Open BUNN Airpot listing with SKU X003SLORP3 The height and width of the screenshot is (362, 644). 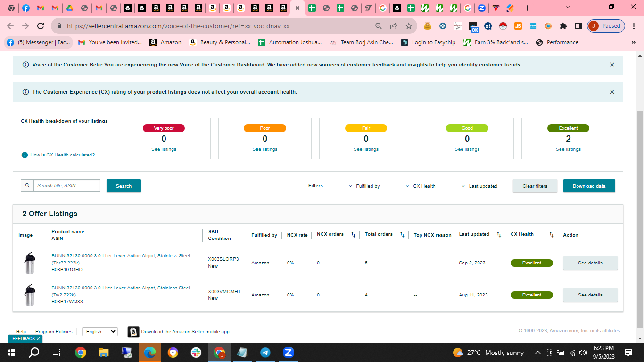click(x=121, y=259)
